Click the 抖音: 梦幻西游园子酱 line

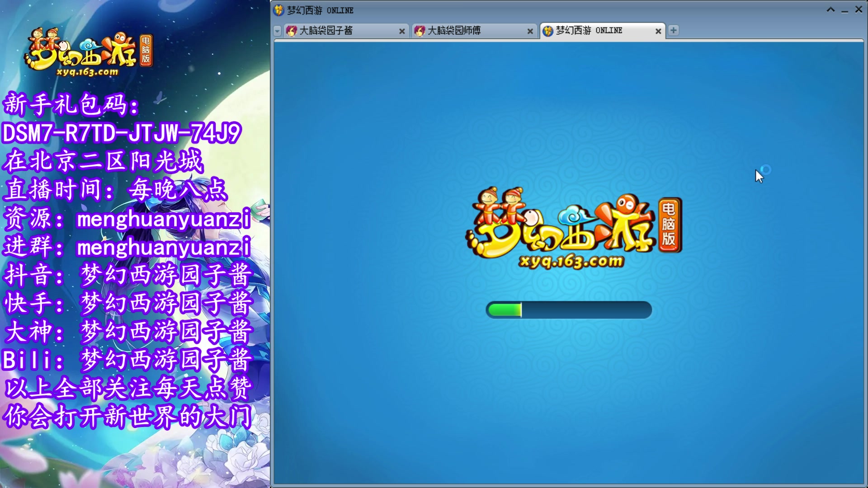[x=128, y=275]
